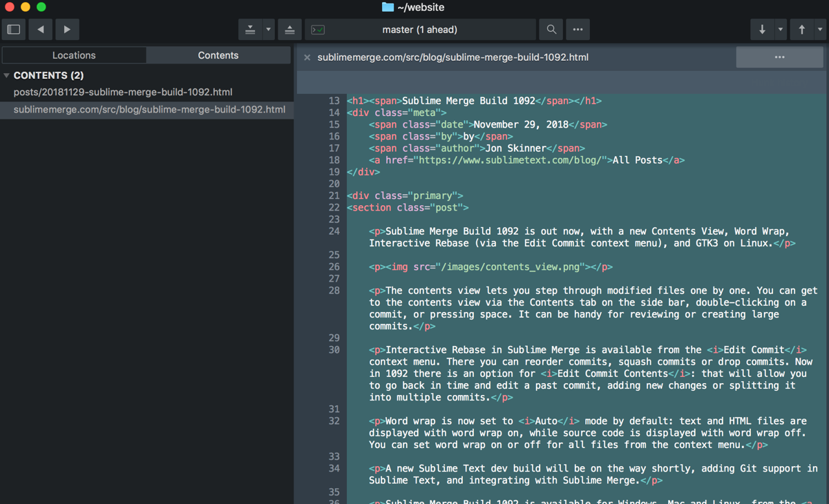Click the back navigation arrow
This screenshot has width=829, height=504.
[x=39, y=29]
